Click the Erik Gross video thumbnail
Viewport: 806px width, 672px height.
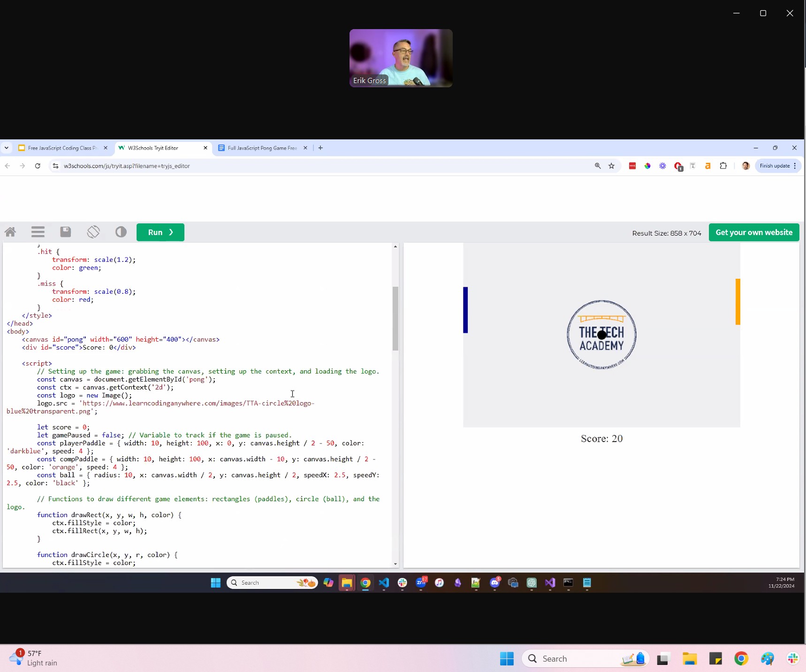(401, 58)
